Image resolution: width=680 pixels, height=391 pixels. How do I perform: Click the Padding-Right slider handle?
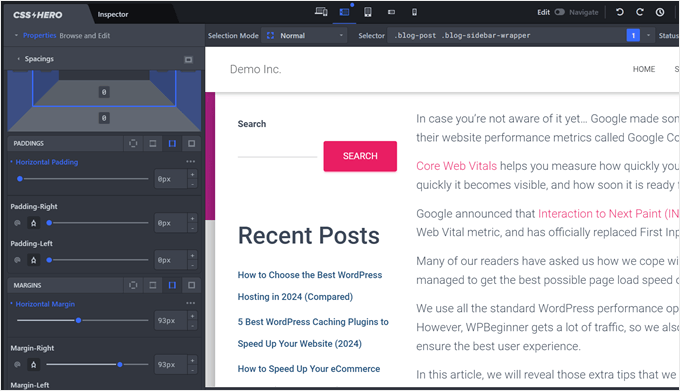coord(49,223)
